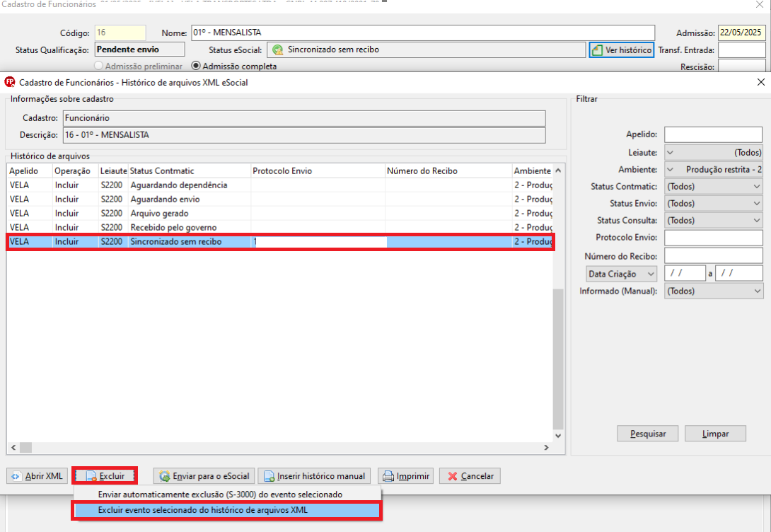This screenshot has width=771, height=532.
Task: Click the Admissão date field
Action: tap(741, 33)
